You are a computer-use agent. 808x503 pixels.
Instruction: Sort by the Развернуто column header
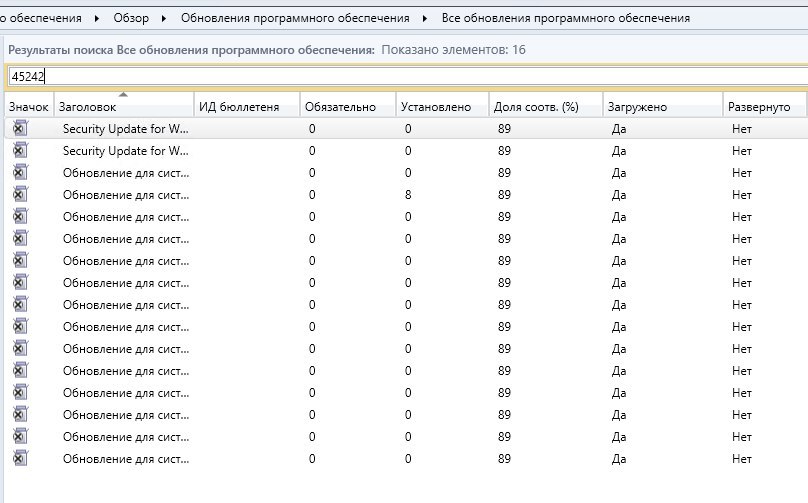pos(765,107)
